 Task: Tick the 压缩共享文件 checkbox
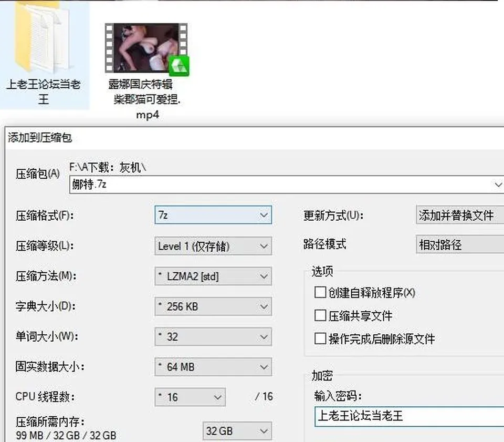(320, 315)
